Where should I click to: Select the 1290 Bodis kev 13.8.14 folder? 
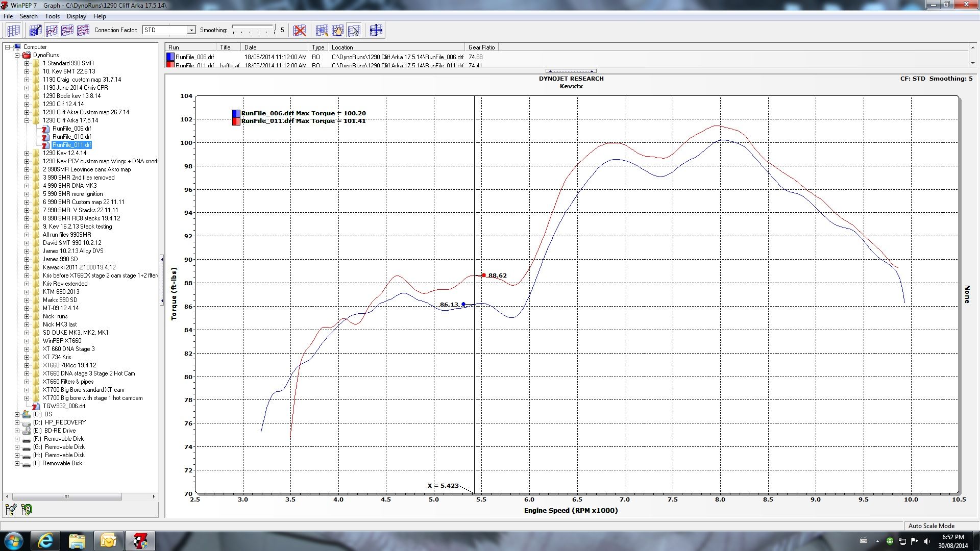(x=71, y=96)
